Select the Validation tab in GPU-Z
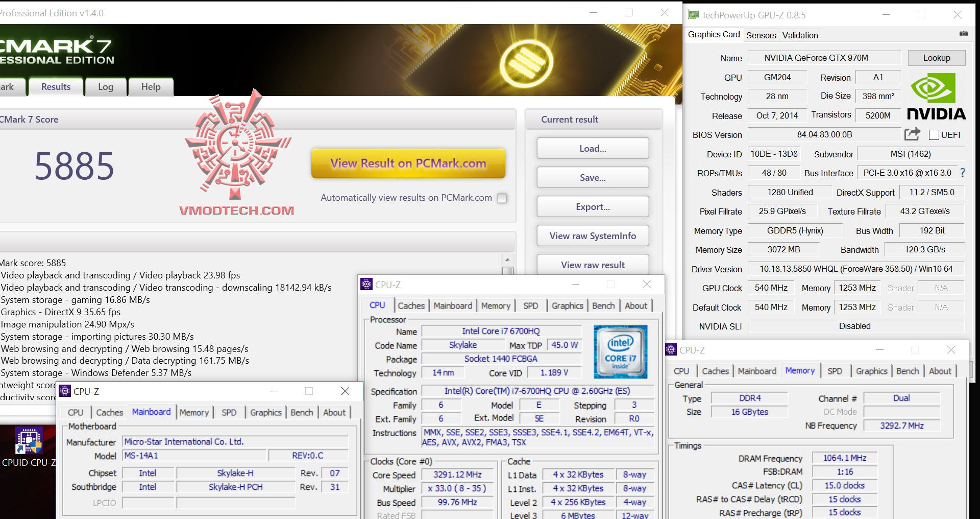980x519 pixels. pyautogui.click(x=800, y=35)
